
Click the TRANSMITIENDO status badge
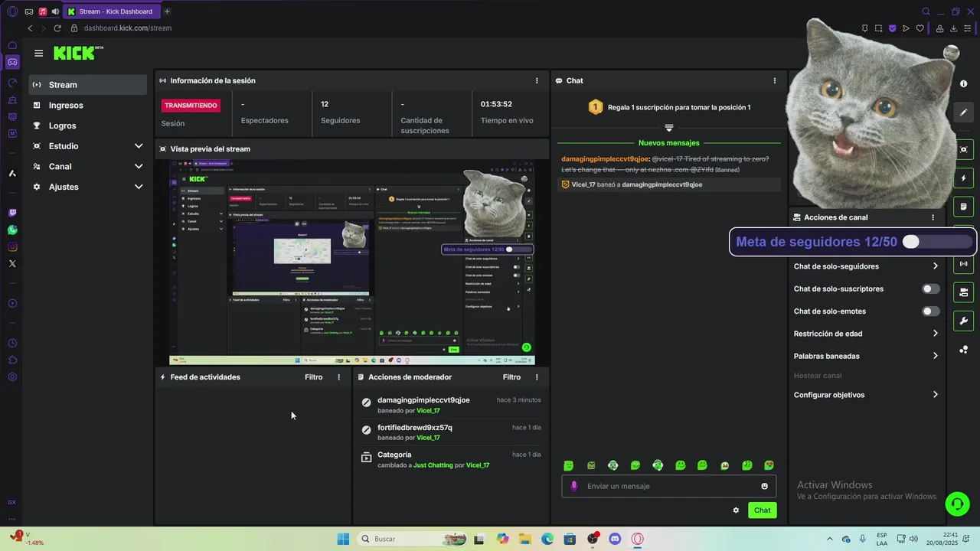tap(191, 105)
